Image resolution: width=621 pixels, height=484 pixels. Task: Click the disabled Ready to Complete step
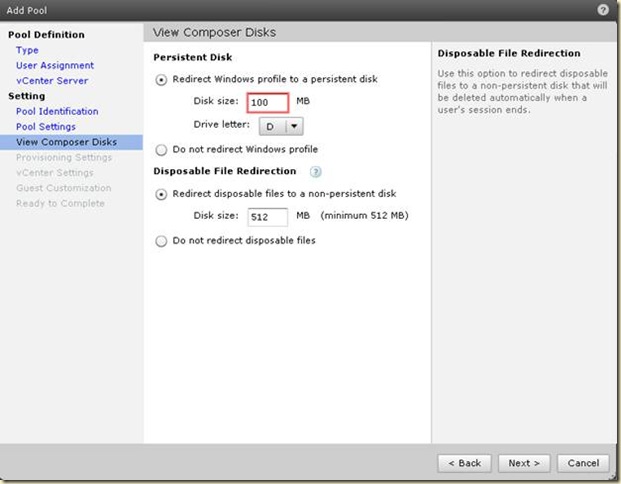click(x=60, y=204)
